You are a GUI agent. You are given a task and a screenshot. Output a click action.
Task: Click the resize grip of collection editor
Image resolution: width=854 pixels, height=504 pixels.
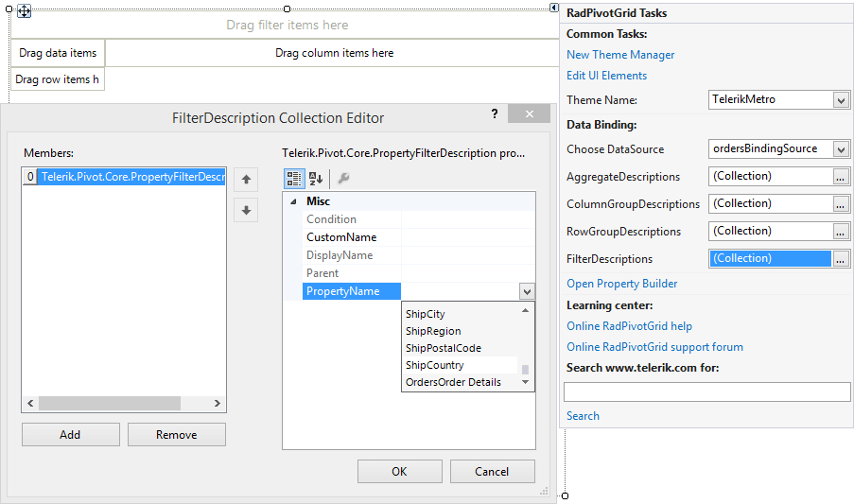click(x=544, y=492)
